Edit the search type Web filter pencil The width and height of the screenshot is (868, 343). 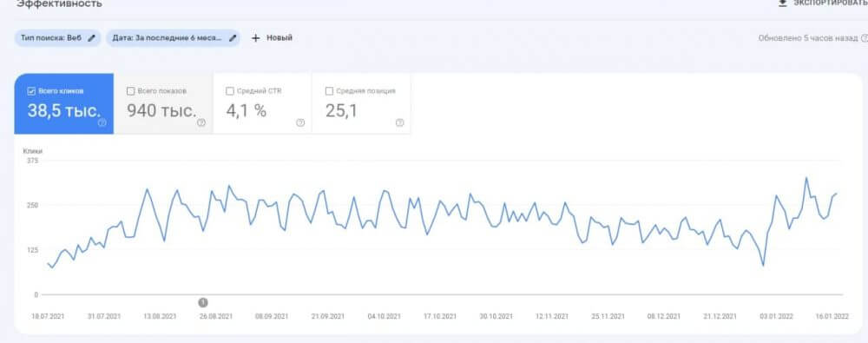[x=92, y=38]
